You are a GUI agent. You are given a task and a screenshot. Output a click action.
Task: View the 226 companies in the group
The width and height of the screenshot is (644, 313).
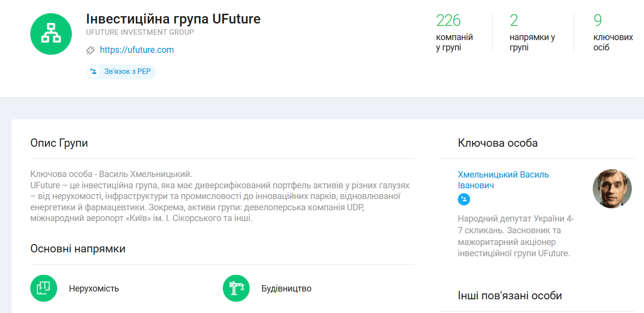(x=454, y=32)
